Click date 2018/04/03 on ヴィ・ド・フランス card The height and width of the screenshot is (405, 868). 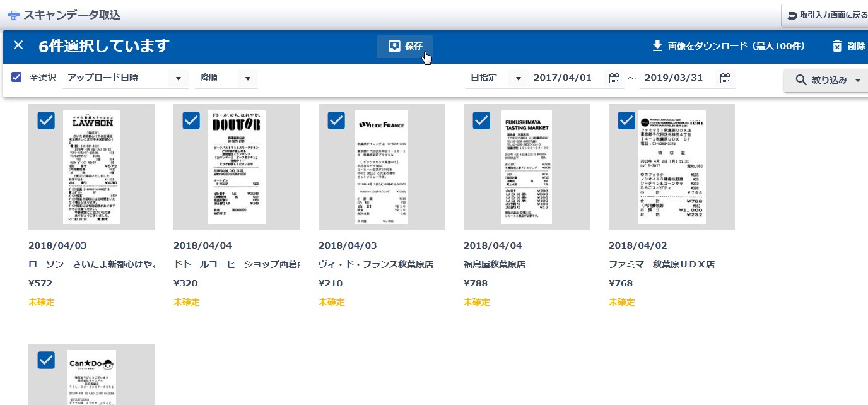click(348, 245)
